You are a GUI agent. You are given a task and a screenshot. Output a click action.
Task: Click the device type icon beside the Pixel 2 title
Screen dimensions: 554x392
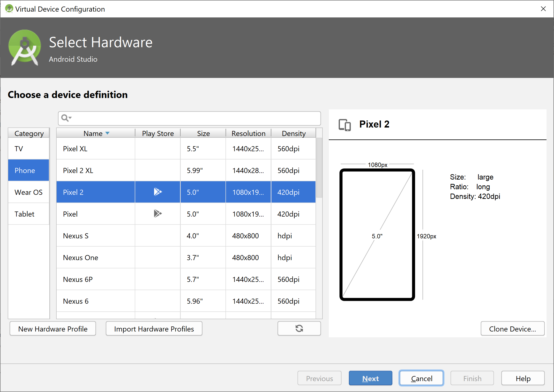pyautogui.click(x=344, y=125)
